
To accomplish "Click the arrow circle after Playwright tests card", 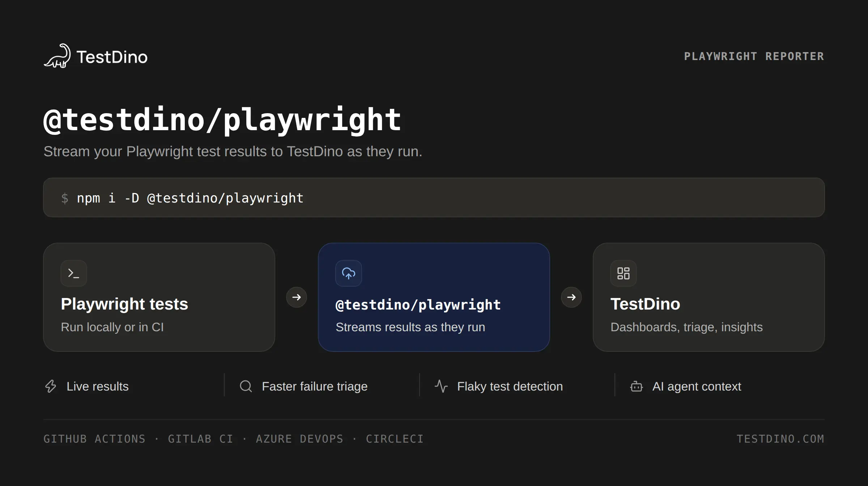I will 297,297.
